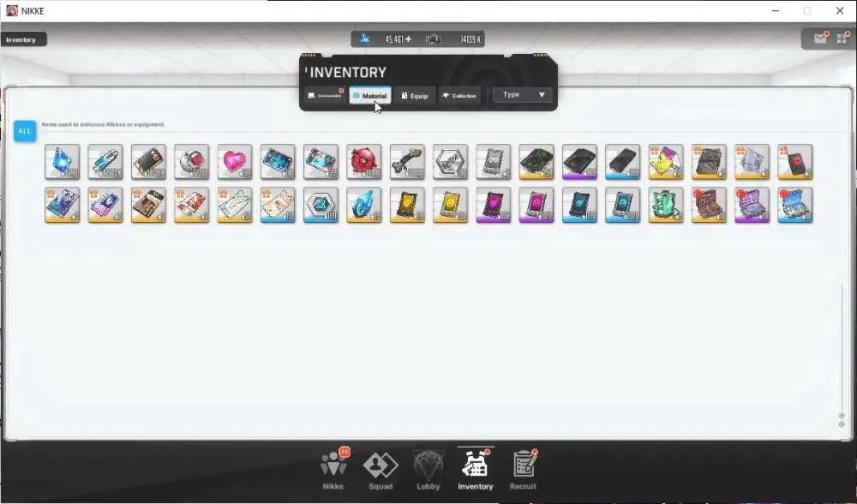The image size is (857, 504).
Task: Select the blue toolbox case in the last slot
Action: pos(795,205)
